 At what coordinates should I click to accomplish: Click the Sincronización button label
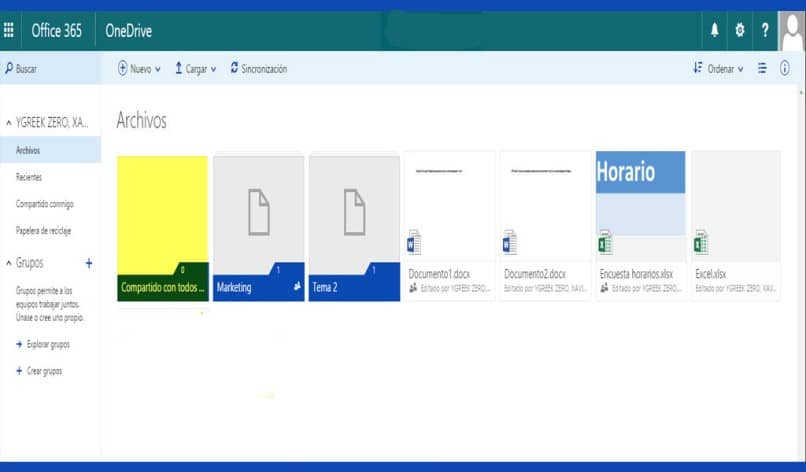pos(264,68)
